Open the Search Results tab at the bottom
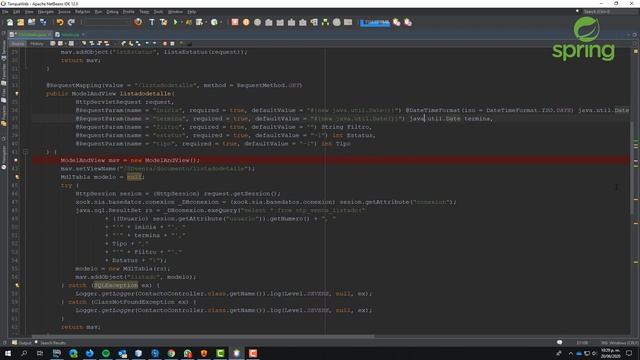 (50, 343)
